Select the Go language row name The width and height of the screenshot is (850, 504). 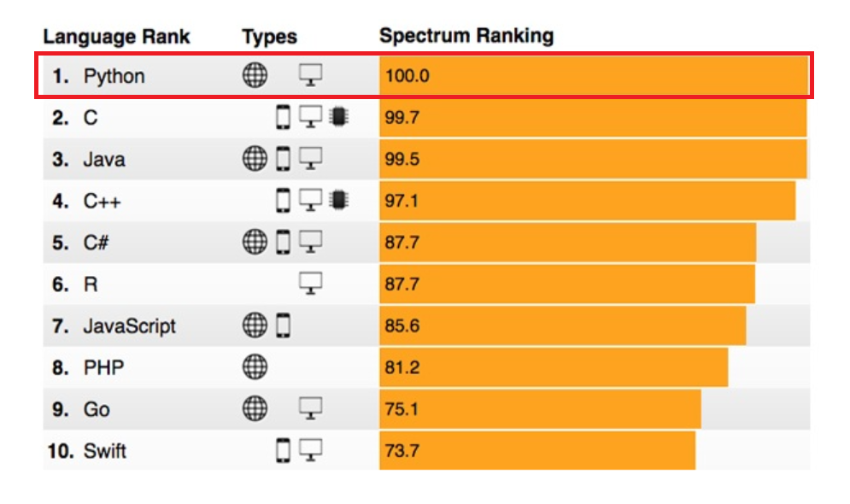(97, 409)
